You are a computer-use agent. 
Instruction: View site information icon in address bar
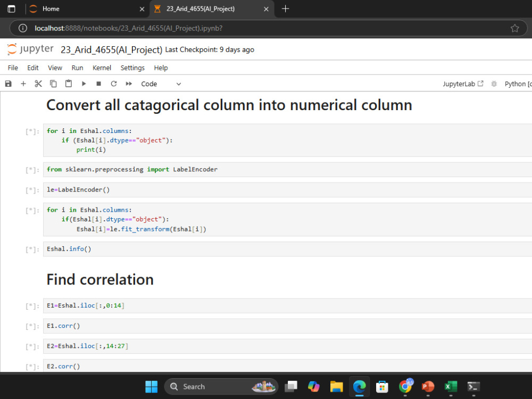coord(23,28)
